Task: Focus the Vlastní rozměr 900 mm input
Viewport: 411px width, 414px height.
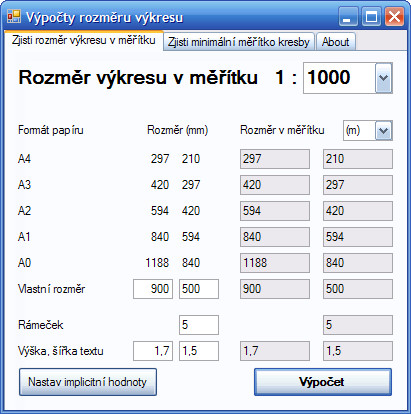Action: 153,289
